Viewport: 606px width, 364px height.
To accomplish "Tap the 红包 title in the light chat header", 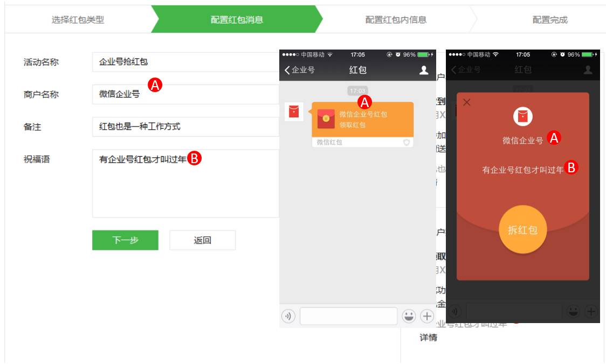I will point(358,70).
